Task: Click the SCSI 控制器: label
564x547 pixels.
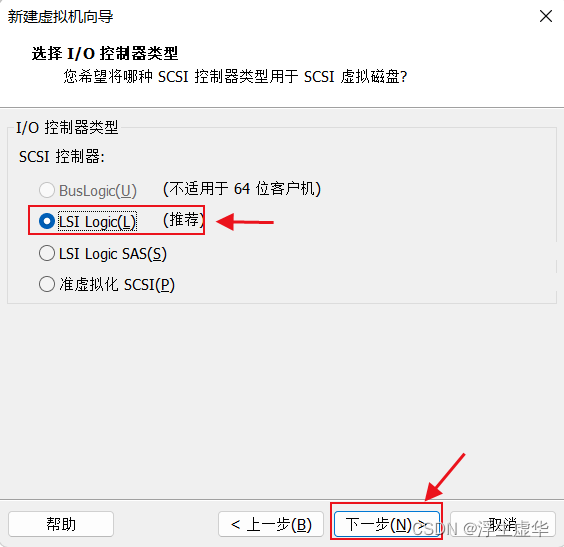Action: pyautogui.click(x=62, y=156)
